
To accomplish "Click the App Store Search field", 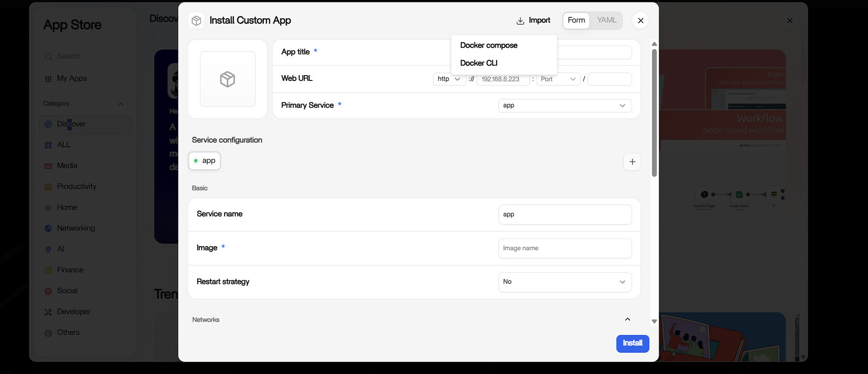I will point(85,56).
